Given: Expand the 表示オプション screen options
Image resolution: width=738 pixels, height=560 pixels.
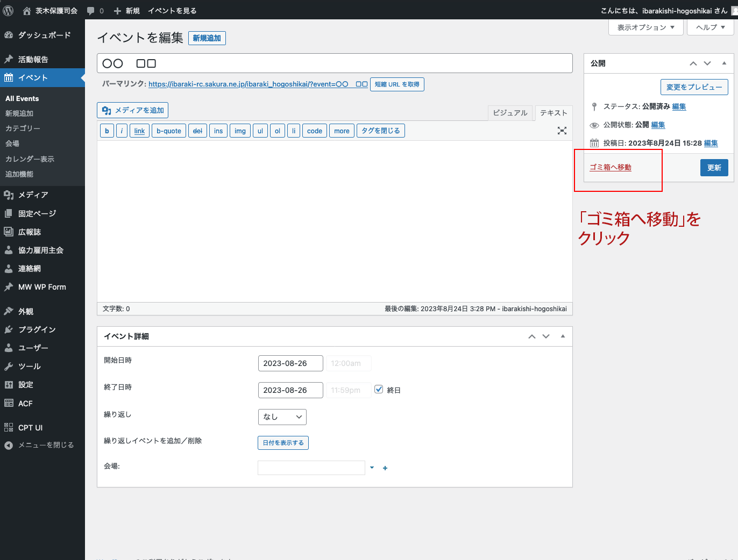Looking at the screenshot, I should pos(645,27).
